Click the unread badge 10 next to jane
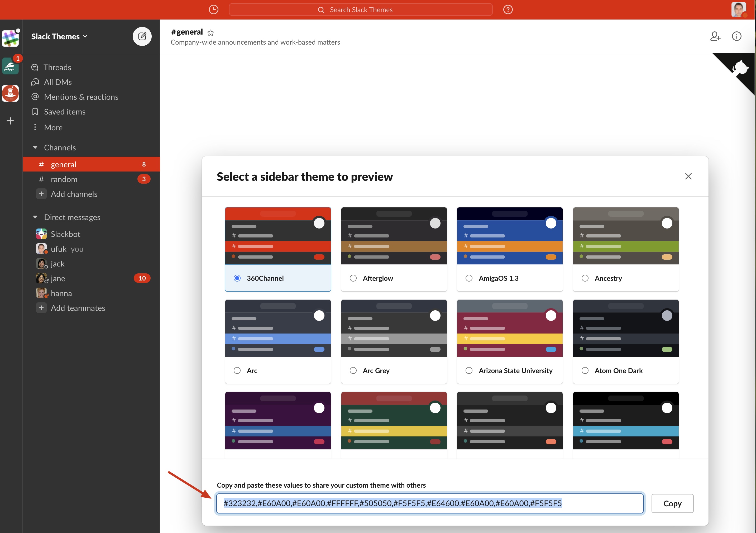756x533 pixels. pos(142,278)
